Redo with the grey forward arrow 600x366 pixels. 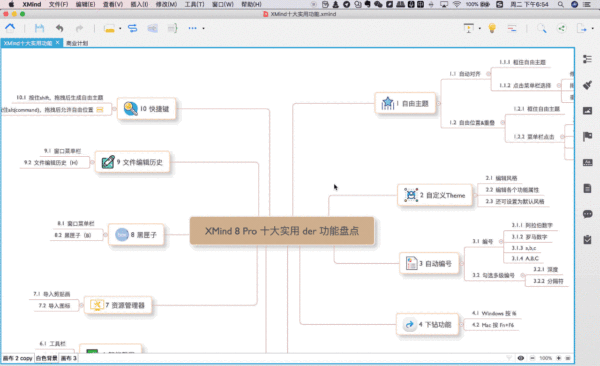click(79, 28)
